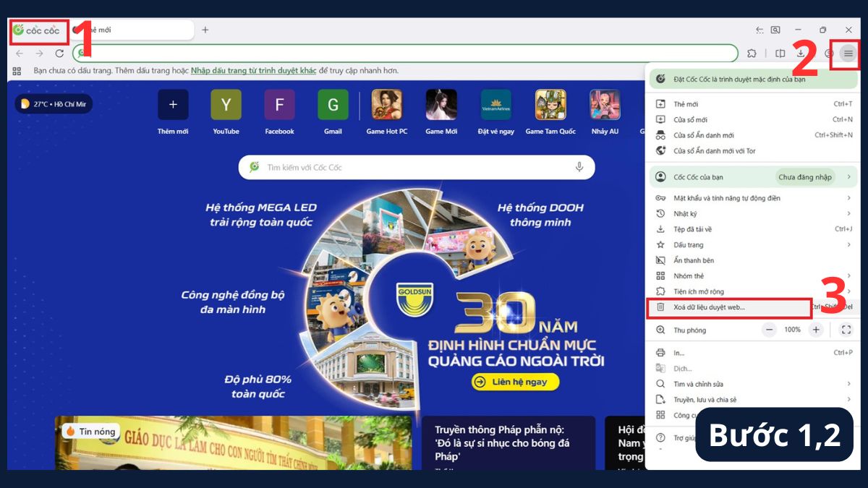Click the address bar
Viewport: 868px width, 488px height.
(x=405, y=53)
